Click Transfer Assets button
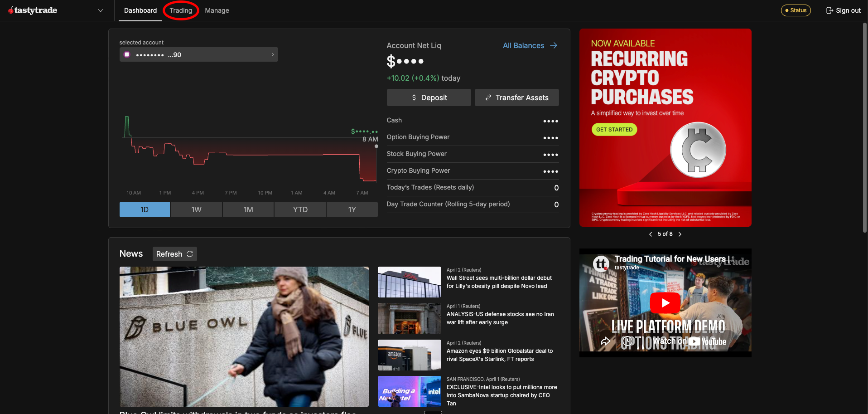 tap(516, 97)
